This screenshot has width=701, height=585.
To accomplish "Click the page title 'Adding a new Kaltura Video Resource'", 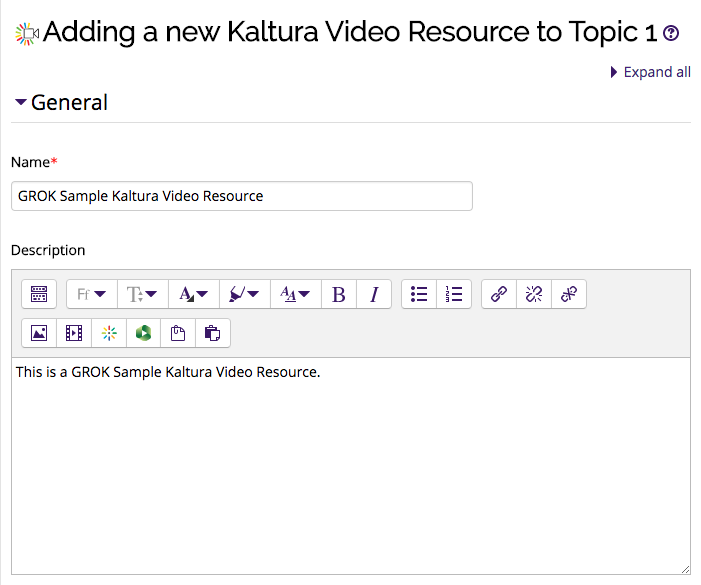I will tap(350, 32).
